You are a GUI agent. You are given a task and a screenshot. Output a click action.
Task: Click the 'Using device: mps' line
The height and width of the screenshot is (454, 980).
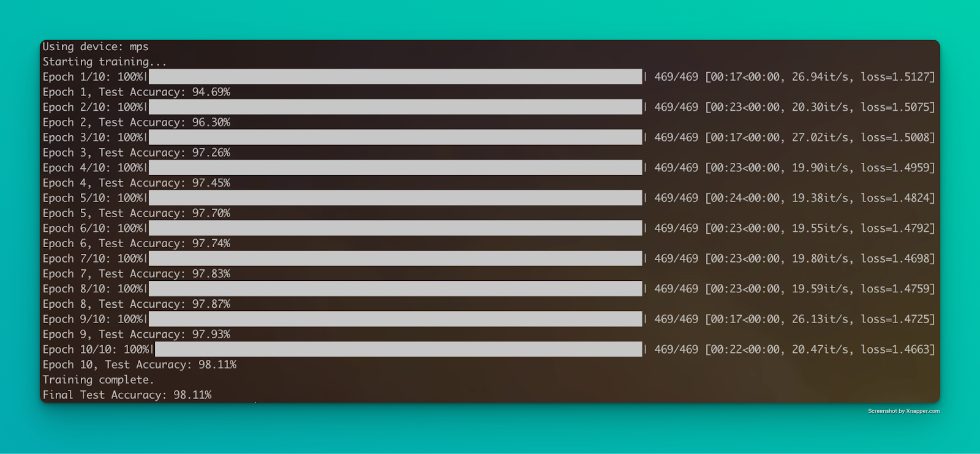pyautogui.click(x=96, y=47)
